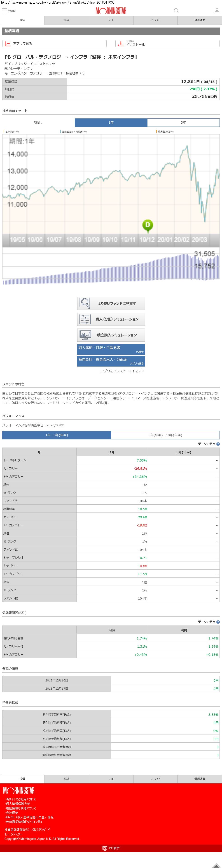Show 5年(年率)－10年(年率) performance
The image size is (222, 868).
[165, 435]
